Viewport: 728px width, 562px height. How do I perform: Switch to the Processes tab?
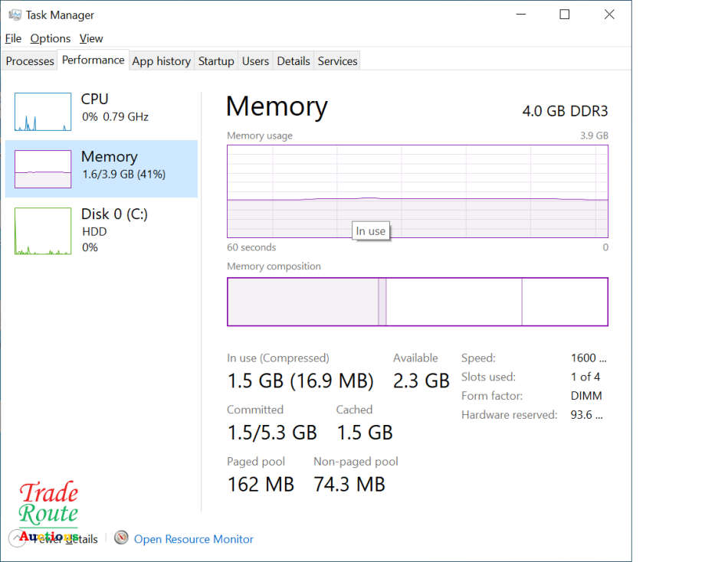[30, 61]
